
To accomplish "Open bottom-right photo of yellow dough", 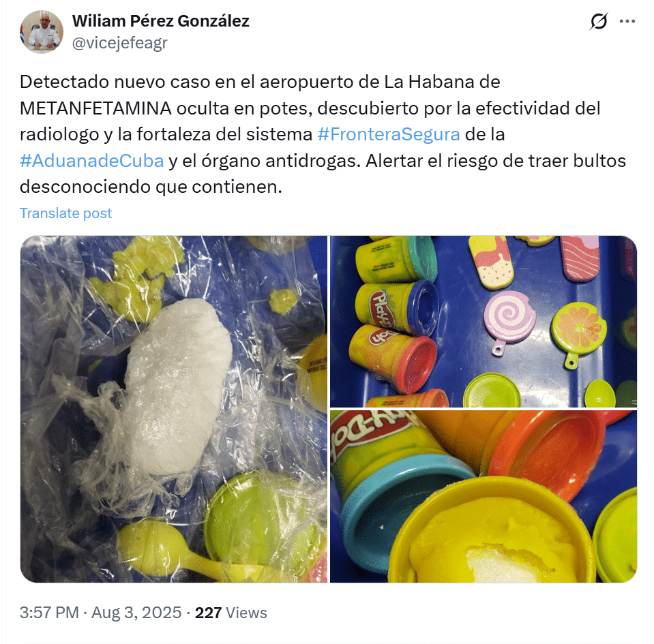I will tap(484, 496).
